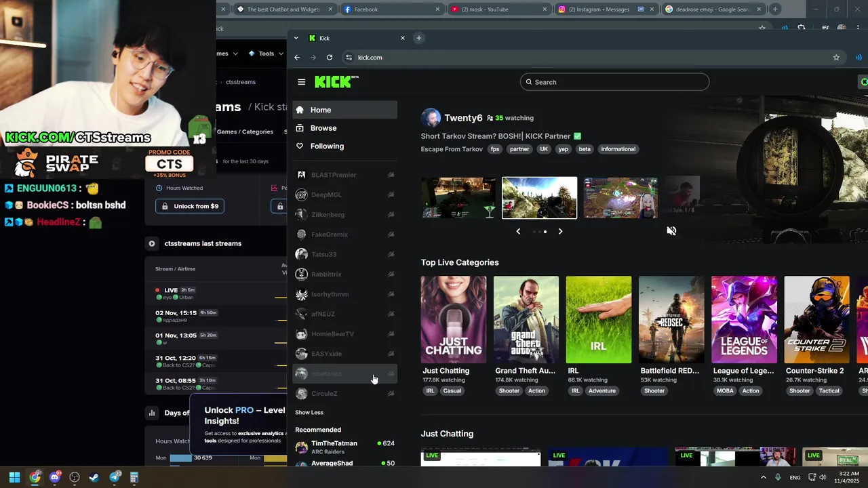The width and height of the screenshot is (868, 488).
Task: Click the fps stream tag
Action: [x=495, y=149]
